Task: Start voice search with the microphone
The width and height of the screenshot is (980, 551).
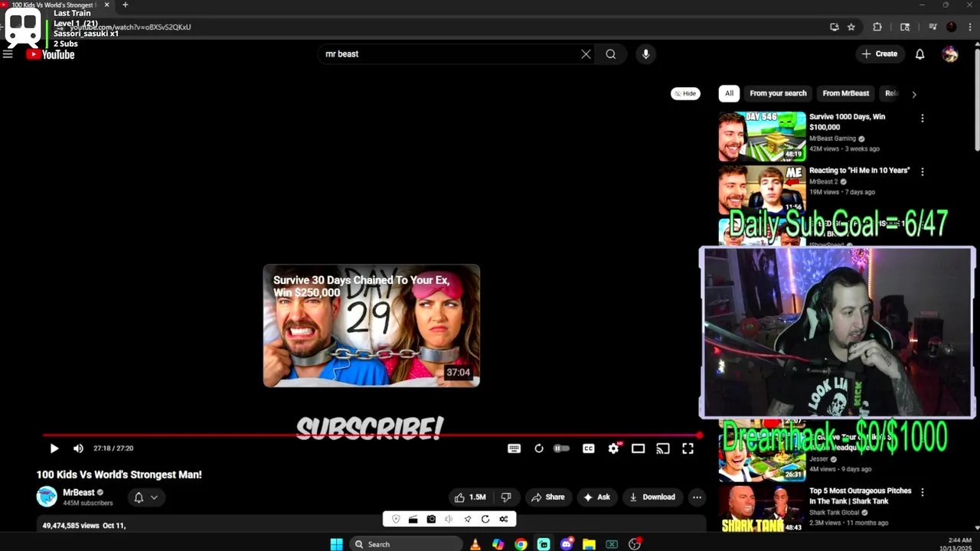Action: click(645, 54)
